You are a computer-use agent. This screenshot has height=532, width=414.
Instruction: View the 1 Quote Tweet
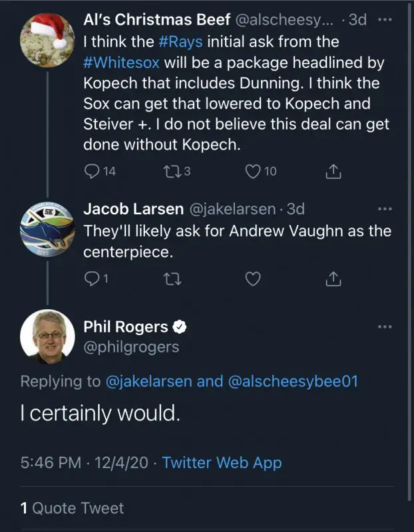coord(72,508)
